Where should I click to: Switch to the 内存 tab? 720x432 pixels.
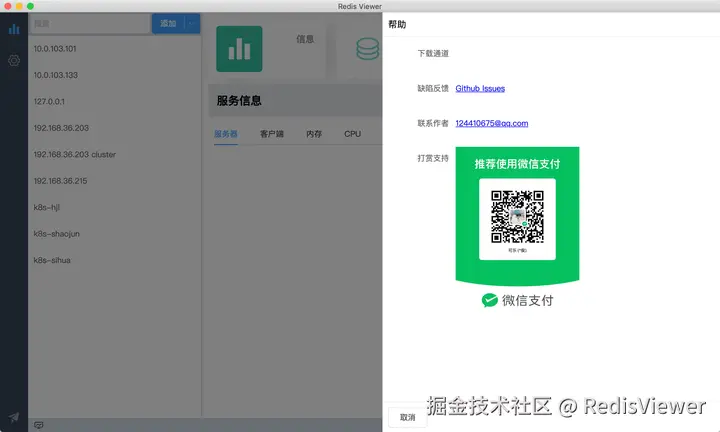click(x=314, y=134)
